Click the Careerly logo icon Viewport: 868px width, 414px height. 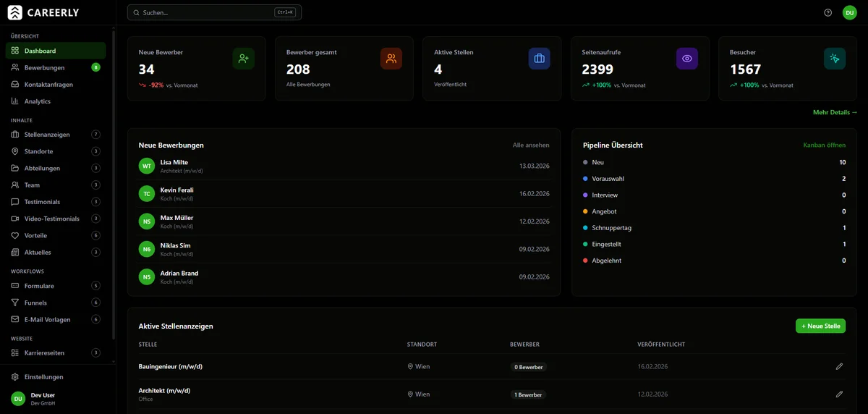click(x=15, y=12)
